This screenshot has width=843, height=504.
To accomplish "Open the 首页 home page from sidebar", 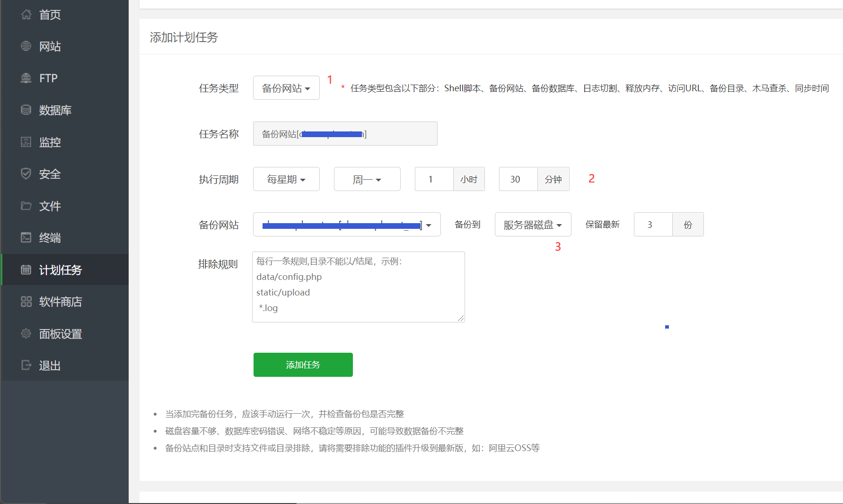I will coord(49,15).
